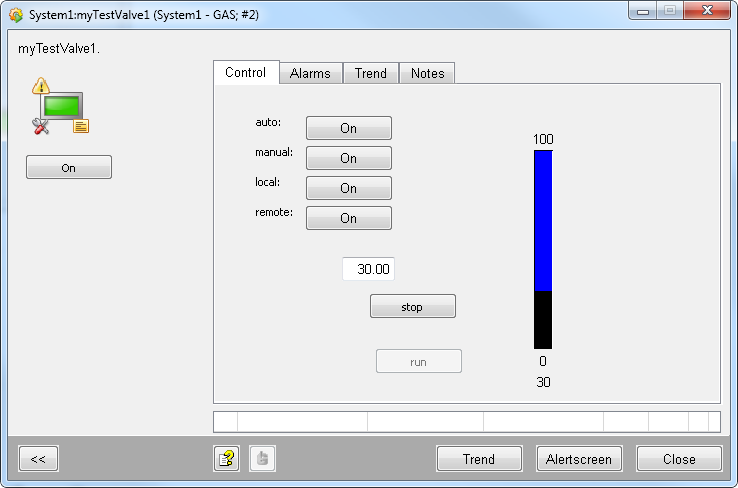
Task: Collapse panel with the << button
Action: click(x=39, y=459)
